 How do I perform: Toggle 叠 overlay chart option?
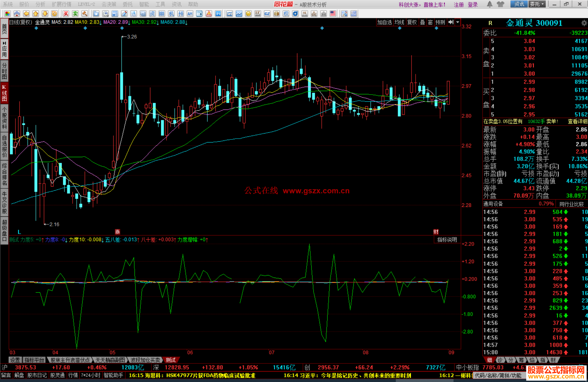point(422,22)
